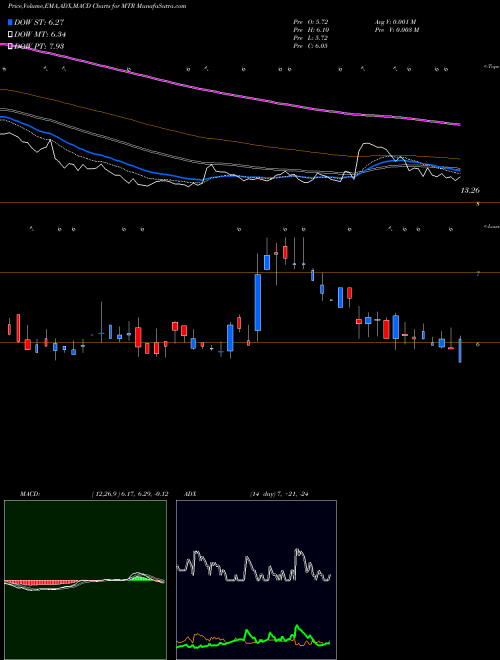
Task: Click the 13.26 value near EMA lines
Action: 470,190
